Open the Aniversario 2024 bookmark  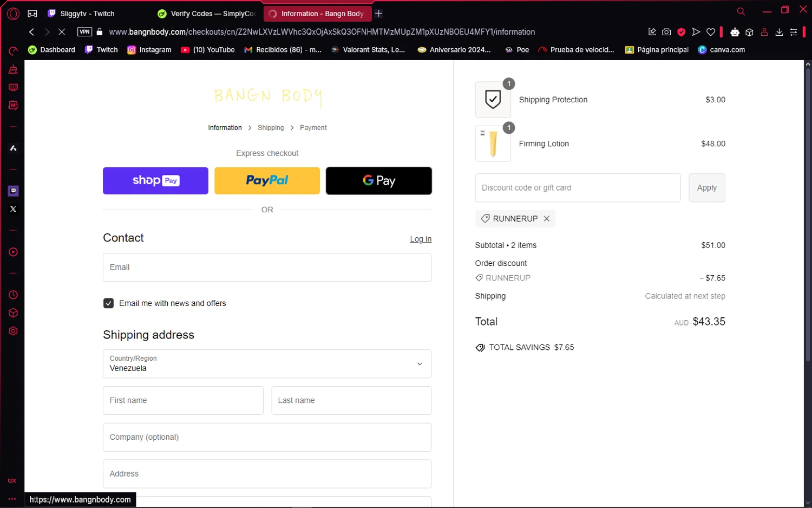point(454,50)
